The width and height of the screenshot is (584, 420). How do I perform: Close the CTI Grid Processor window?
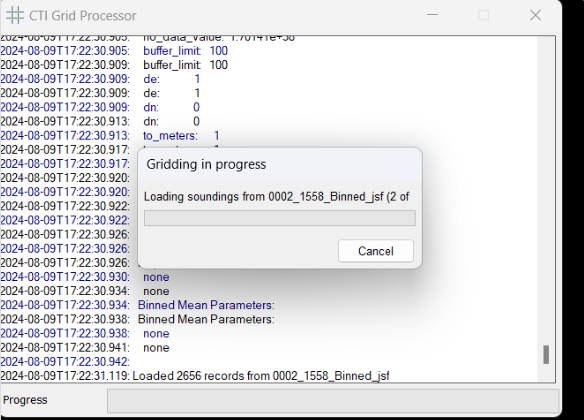click(x=535, y=15)
